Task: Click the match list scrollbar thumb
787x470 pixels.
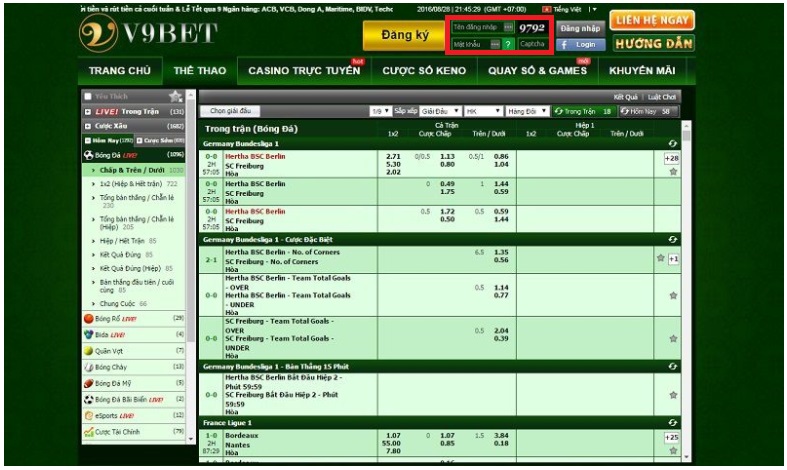Action: (686, 136)
